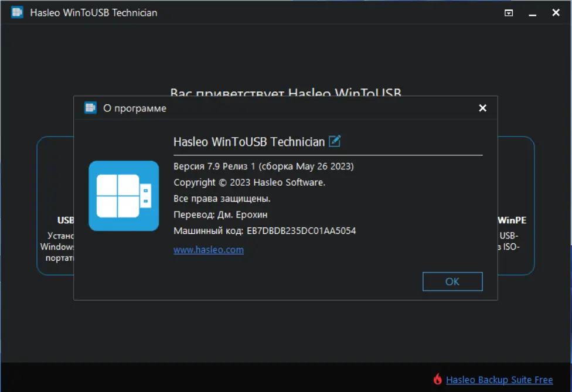Click the version 7.9 release line
The height and width of the screenshot is (392, 572).
[x=264, y=166]
